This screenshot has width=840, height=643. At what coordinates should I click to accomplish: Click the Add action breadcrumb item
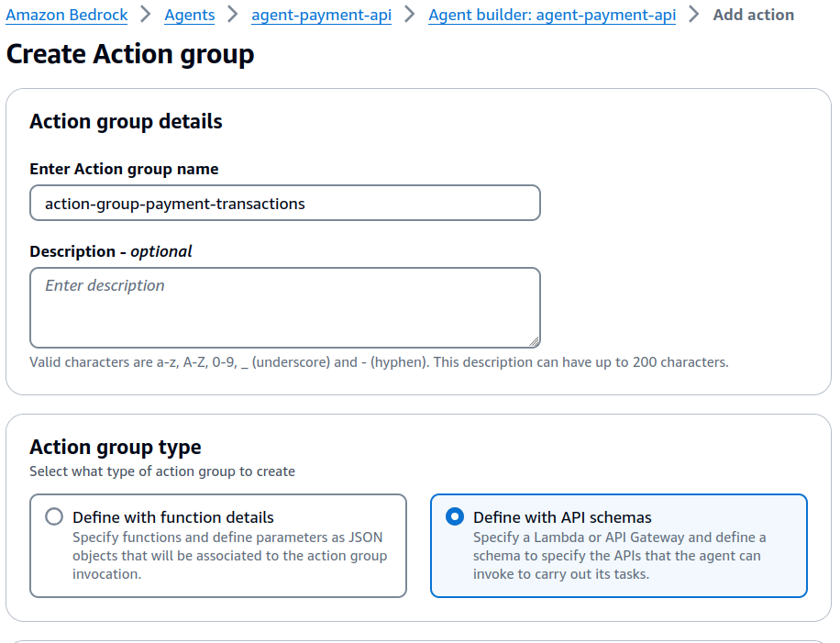(x=754, y=15)
